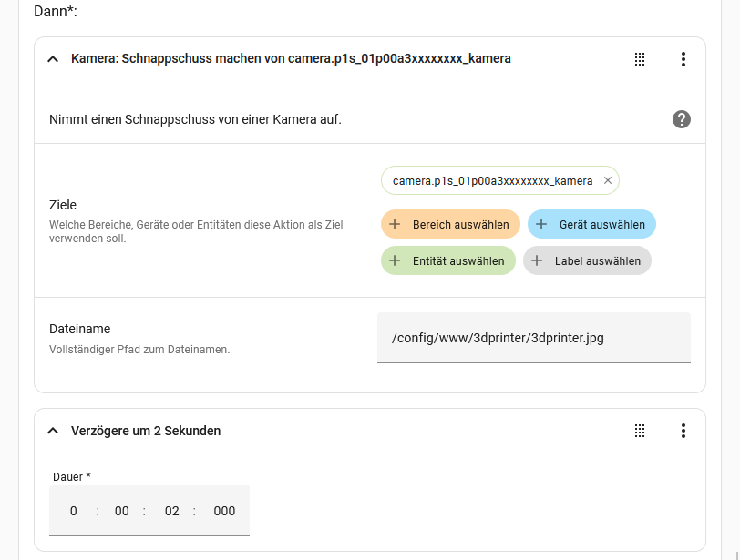Click the 'Welche Bereiche, Geräte oder Entitäten' description
740x560 pixels.
[x=196, y=231]
